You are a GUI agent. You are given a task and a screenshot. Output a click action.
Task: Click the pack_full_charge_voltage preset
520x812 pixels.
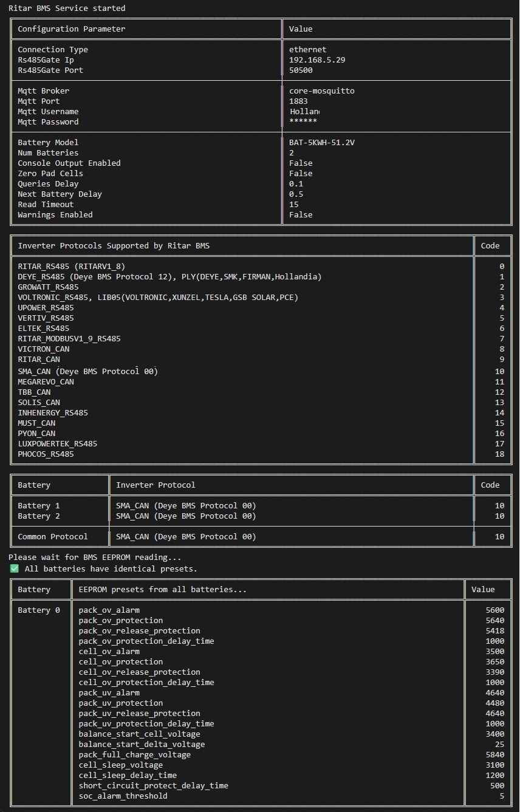point(135,755)
